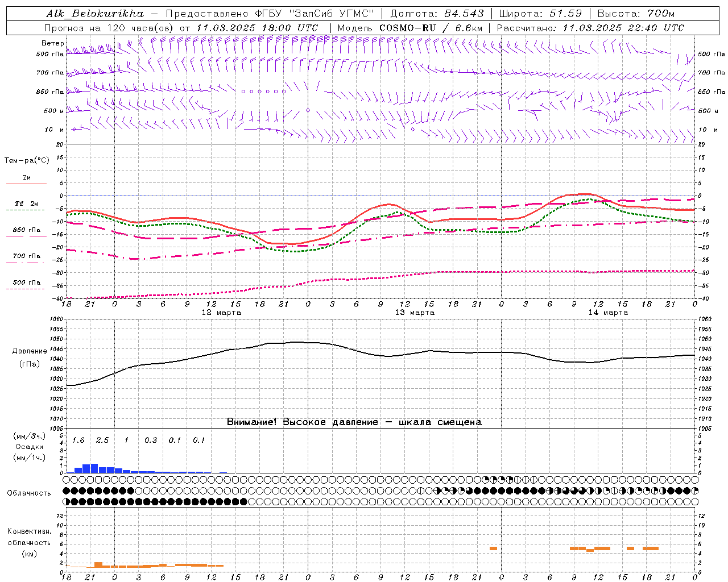Image resolution: width=728 pixels, height=582 pixels.
Task: Click the date label 12 марта
Action: 221,313
